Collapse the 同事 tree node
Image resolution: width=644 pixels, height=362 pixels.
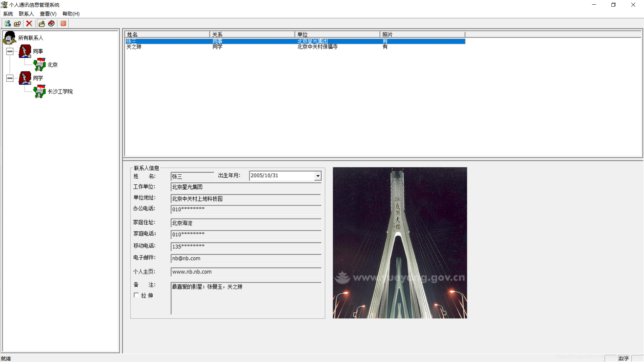[10, 51]
